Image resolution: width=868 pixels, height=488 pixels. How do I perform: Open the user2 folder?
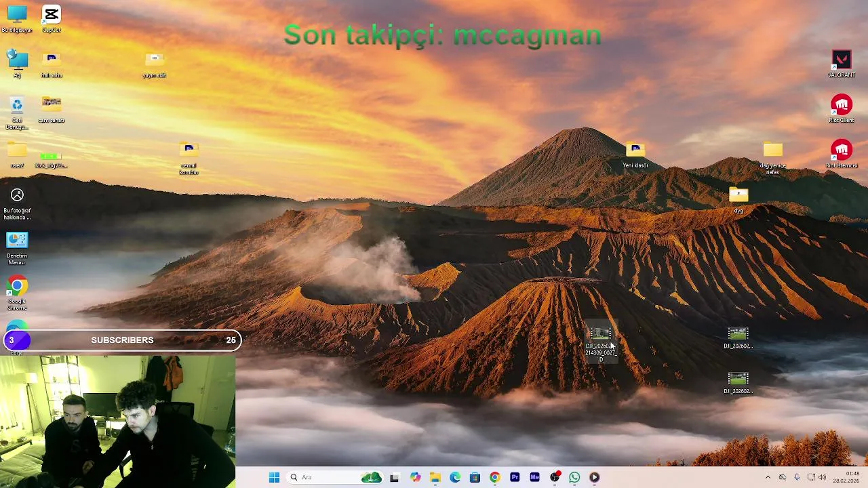pos(17,155)
